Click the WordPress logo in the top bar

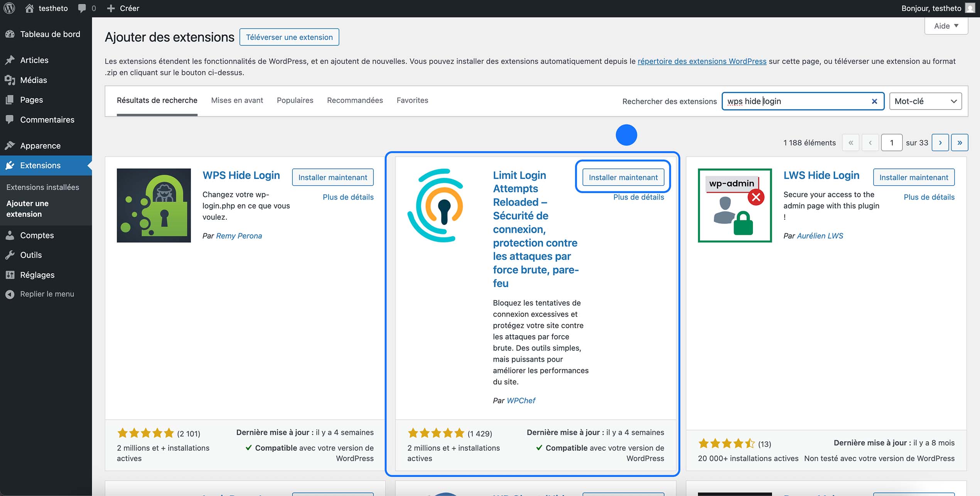point(9,8)
